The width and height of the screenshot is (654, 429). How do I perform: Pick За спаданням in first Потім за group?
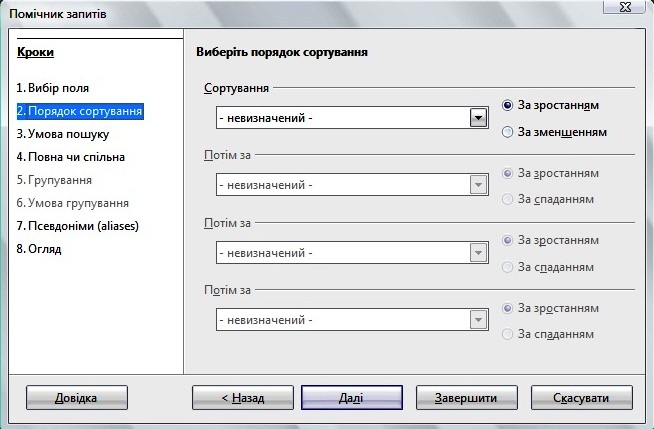(x=509, y=199)
